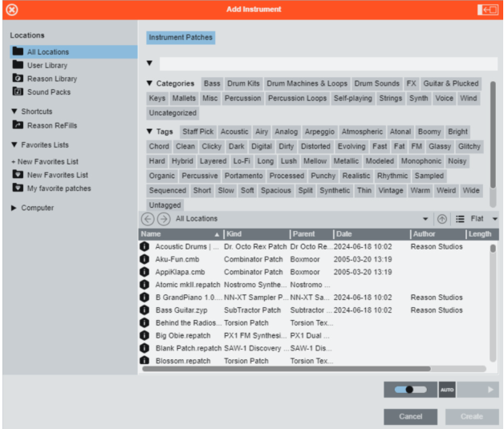Collapse the Categories section
504x429 pixels.
click(x=149, y=83)
